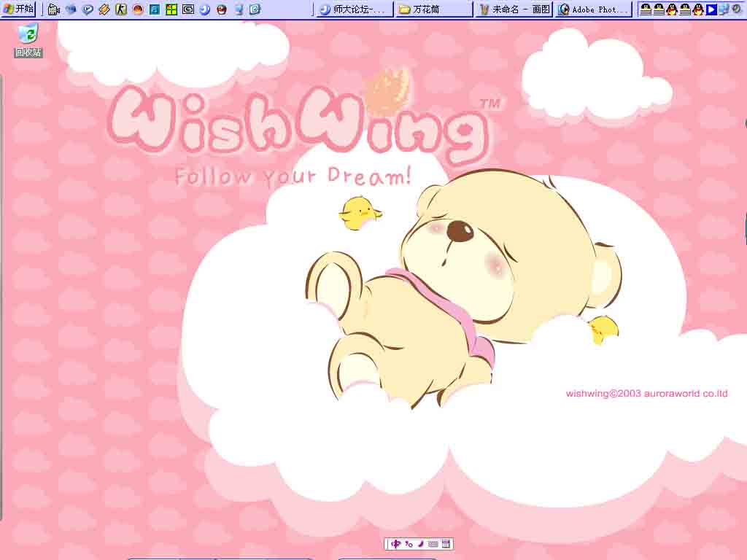Viewport: 747px width, 560px height.
Task: Switch to Adobe Photoshop taskbar button
Action: coord(594,9)
